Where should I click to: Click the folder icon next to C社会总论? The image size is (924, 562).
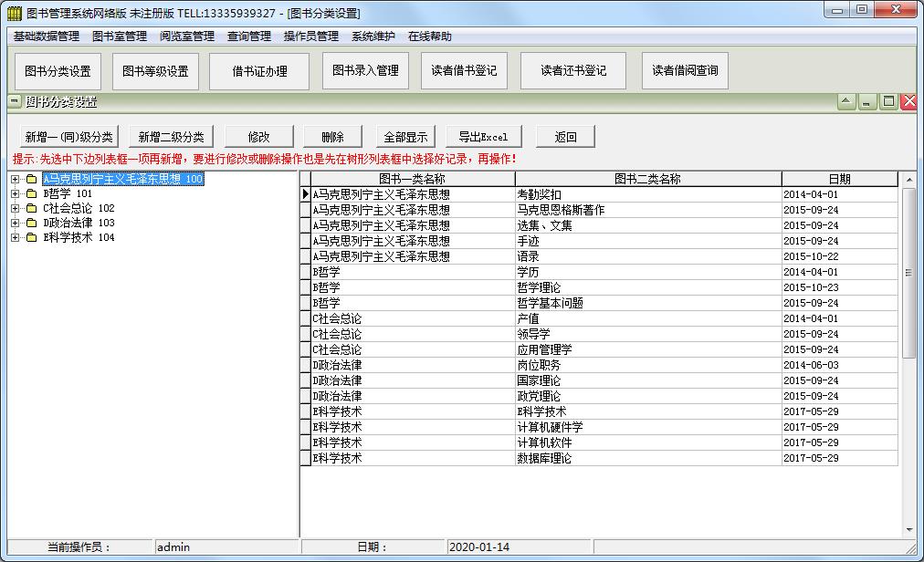pos(31,209)
